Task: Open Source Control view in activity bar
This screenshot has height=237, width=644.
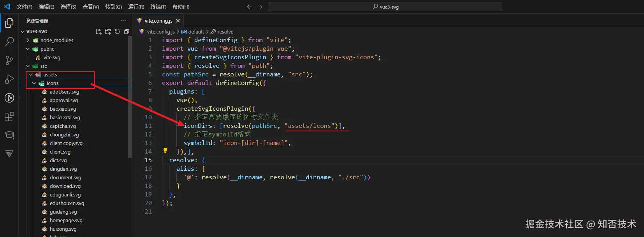Action: tap(9, 60)
